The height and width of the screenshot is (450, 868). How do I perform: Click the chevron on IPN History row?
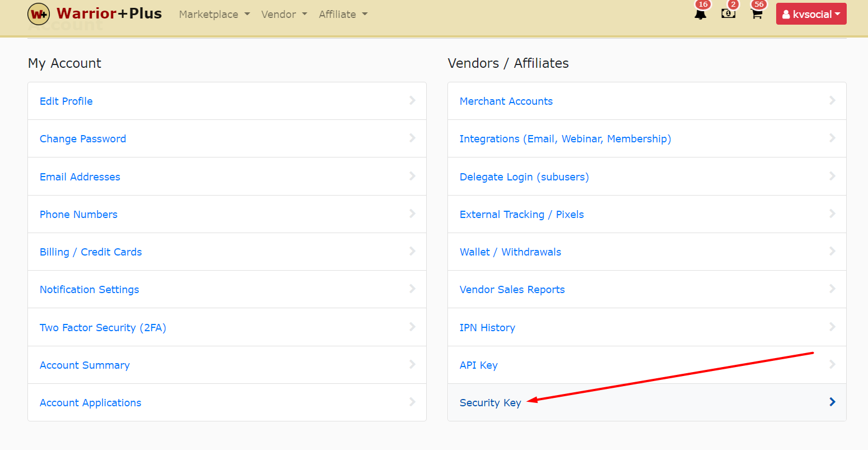point(832,327)
